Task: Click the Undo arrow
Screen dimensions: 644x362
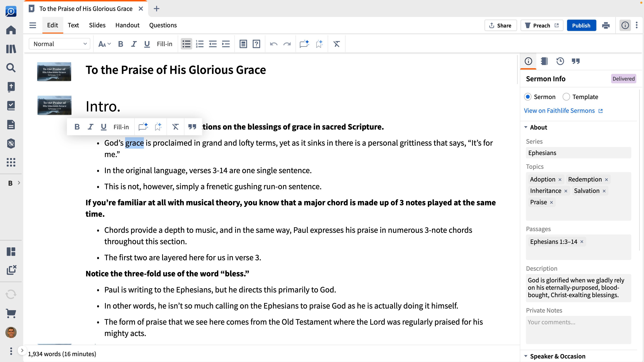Action: (274, 44)
